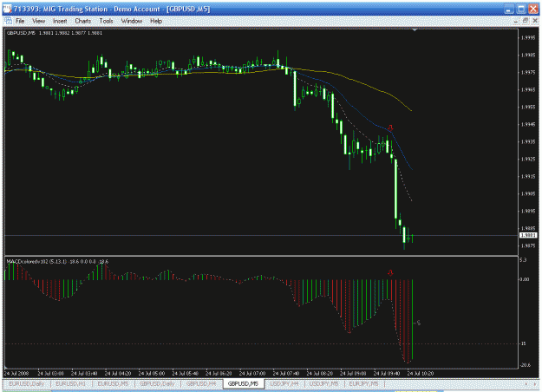Click the 1.9955 price scale label
The image size is (542, 392).
coord(528,107)
